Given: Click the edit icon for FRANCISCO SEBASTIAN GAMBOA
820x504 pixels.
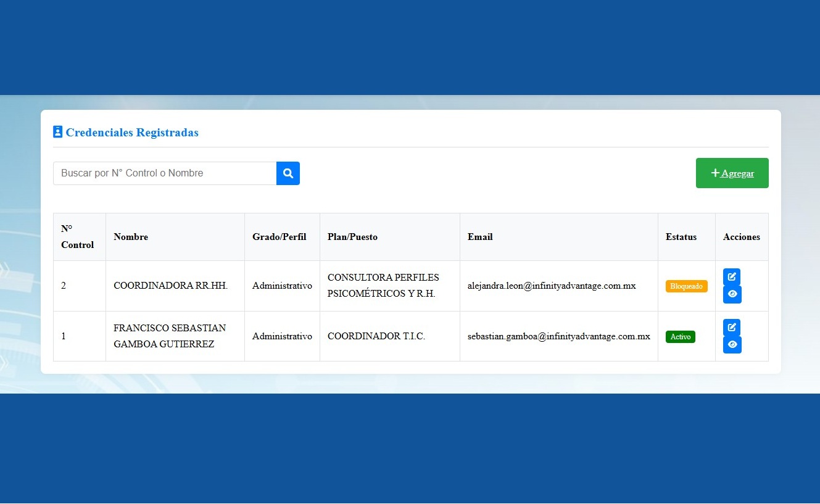Looking at the screenshot, I should click(x=732, y=328).
